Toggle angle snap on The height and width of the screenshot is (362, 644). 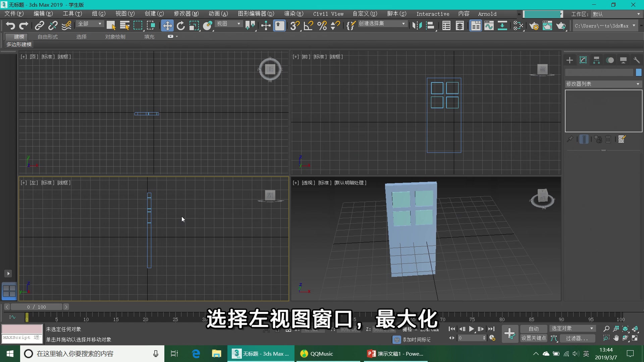(309, 25)
